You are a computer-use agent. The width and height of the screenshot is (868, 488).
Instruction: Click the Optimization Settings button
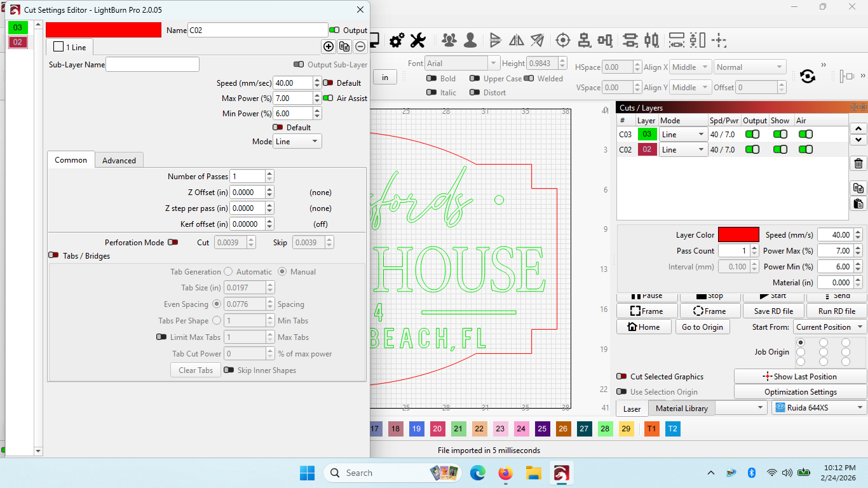click(x=800, y=392)
